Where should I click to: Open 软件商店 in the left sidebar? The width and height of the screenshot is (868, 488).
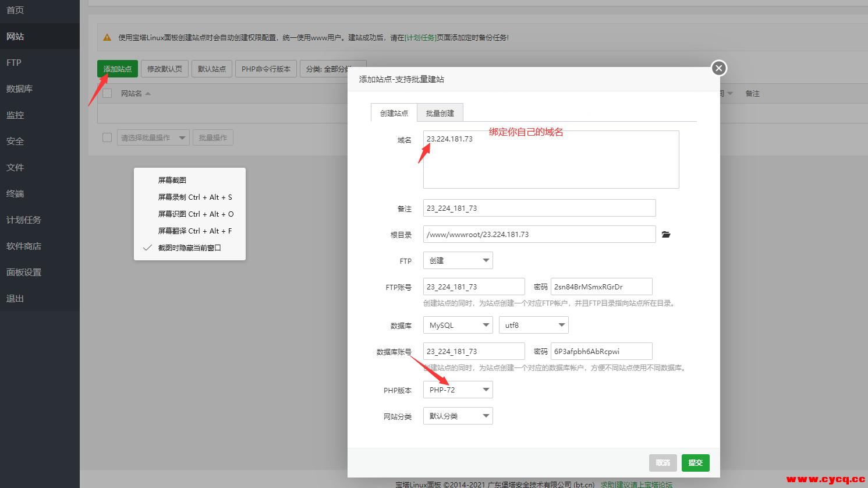(24, 246)
